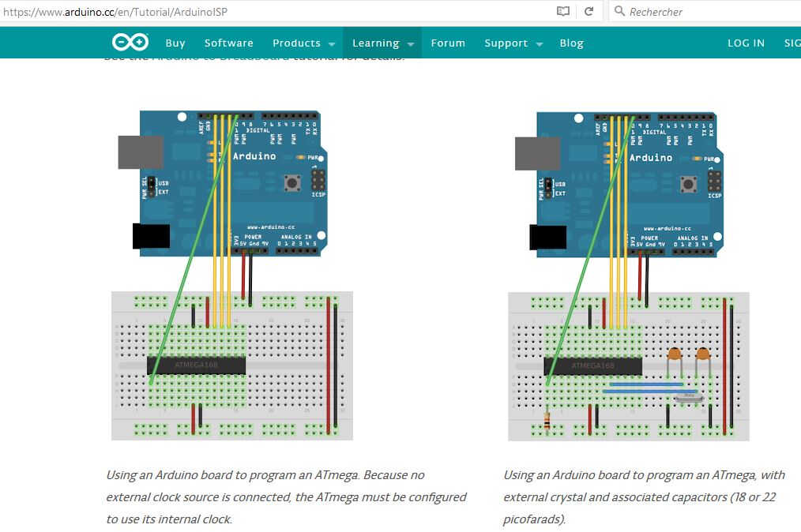Expand the Support dropdown arrow
Viewport: 801px width, 532px height.
click(x=540, y=44)
